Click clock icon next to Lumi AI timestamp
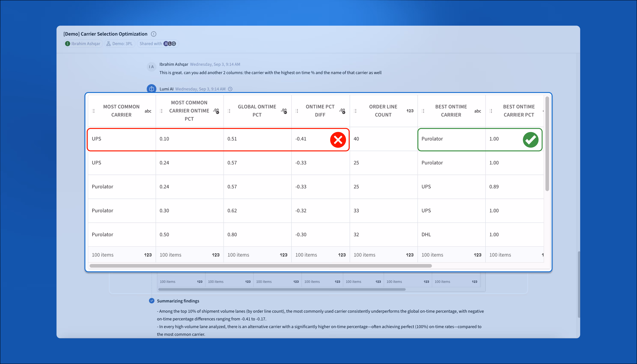 [230, 89]
